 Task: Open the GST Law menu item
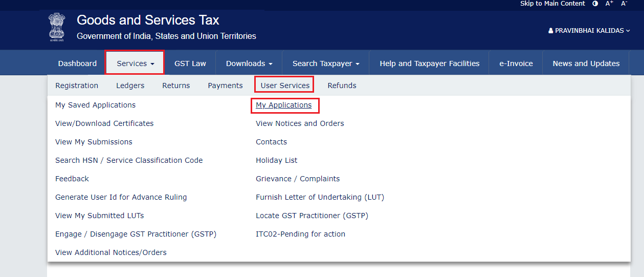190,63
